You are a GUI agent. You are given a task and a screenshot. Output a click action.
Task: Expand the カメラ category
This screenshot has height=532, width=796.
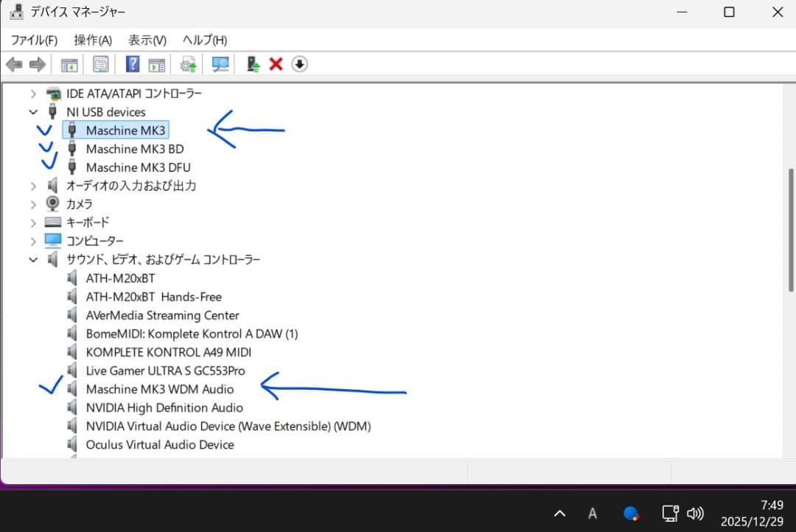click(32, 204)
